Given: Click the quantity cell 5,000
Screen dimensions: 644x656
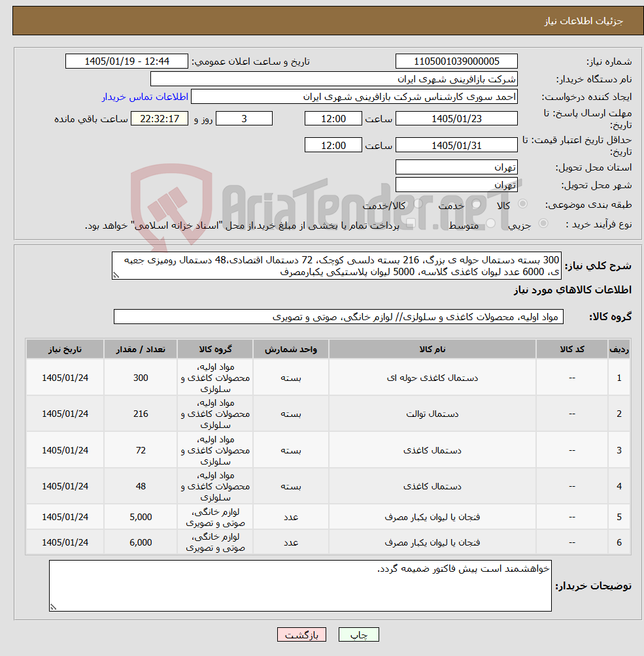Looking at the screenshot, I should (141, 517).
